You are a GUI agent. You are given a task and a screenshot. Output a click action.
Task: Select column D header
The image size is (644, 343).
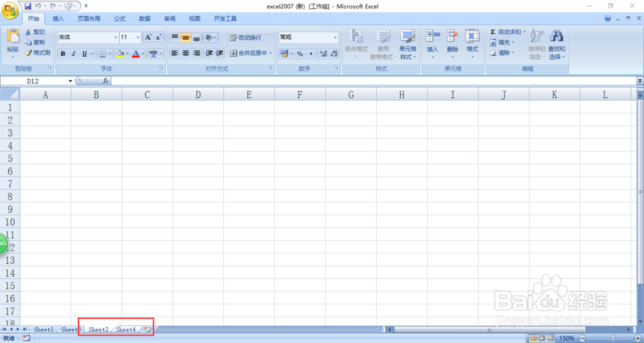198,95
